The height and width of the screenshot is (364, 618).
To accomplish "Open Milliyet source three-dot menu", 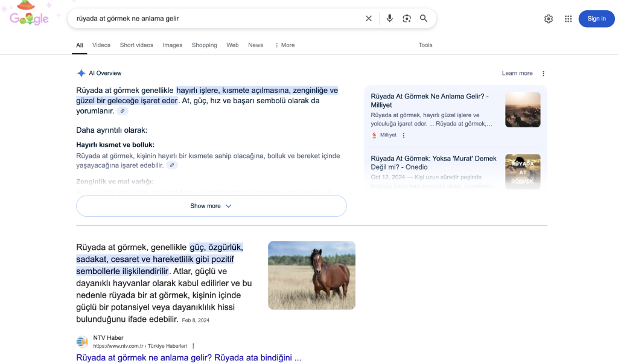I will [404, 135].
